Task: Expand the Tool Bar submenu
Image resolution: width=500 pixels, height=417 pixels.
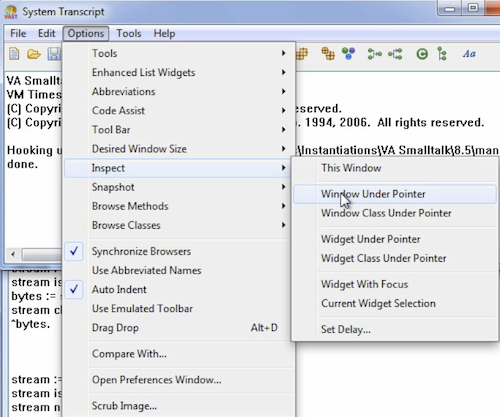Action: (x=178, y=130)
